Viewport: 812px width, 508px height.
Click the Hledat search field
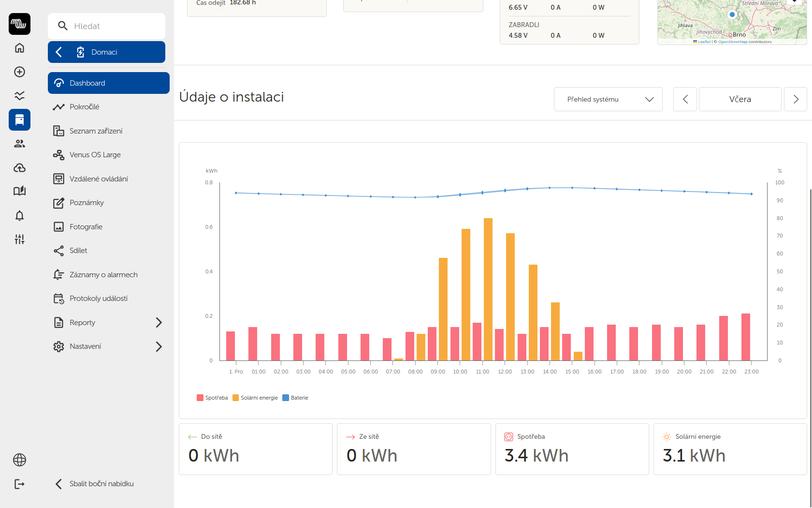point(106,26)
